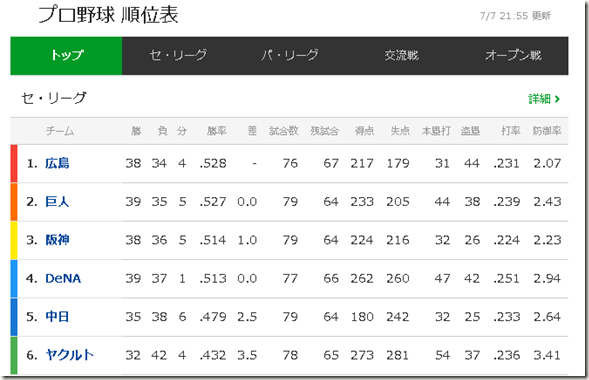Viewport: 589px width, 380px height.
Task: Switch to the パ・リーグ tab
Action: point(290,56)
